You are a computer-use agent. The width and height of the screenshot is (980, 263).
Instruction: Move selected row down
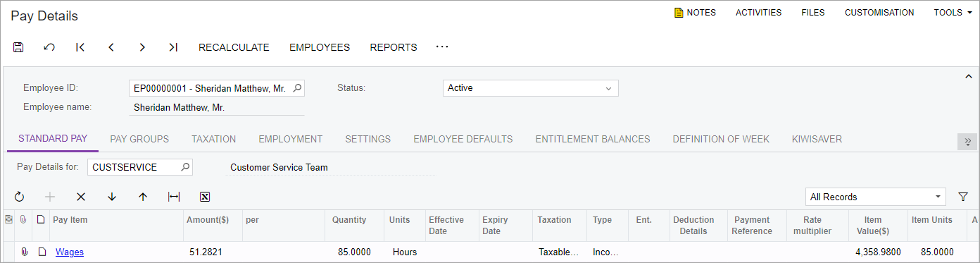click(112, 197)
